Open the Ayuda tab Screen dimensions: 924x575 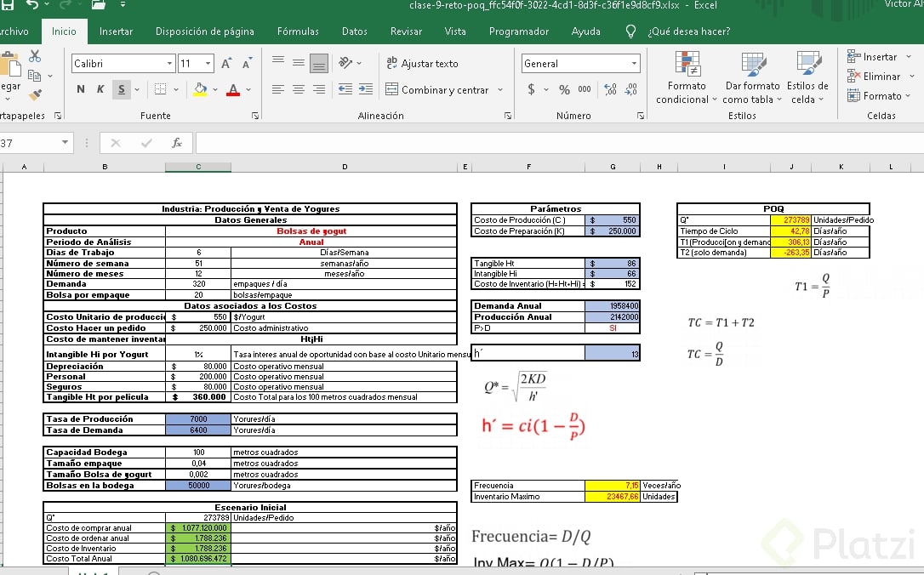tap(585, 31)
